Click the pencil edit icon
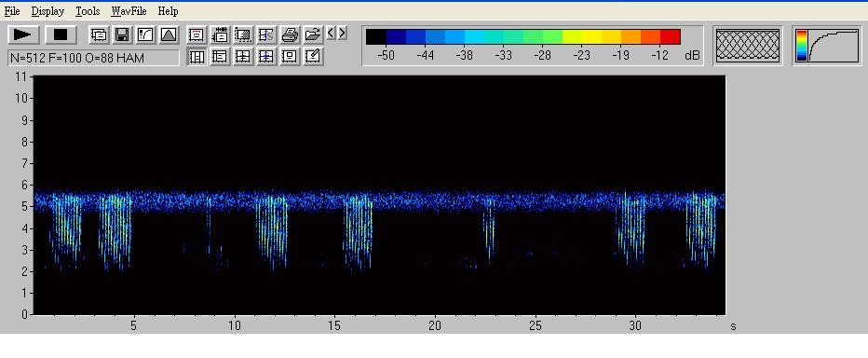This screenshot has height=358, width=868. click(x=313, y=56)
